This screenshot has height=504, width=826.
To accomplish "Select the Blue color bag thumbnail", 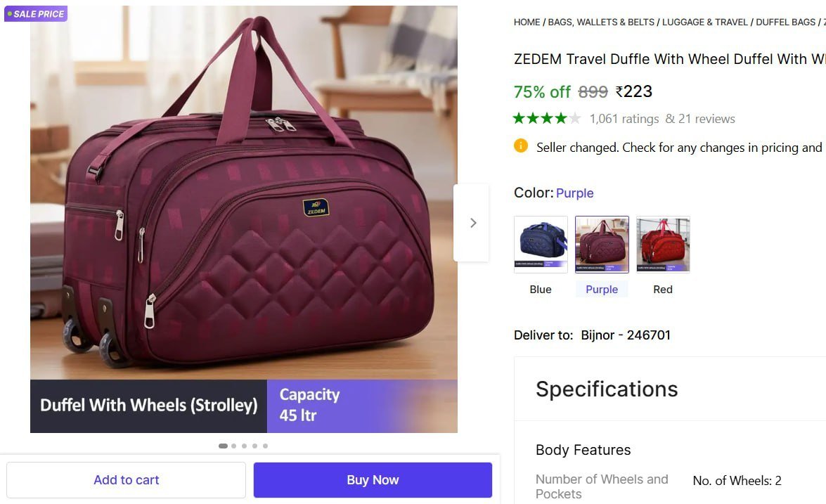I will 541,244.
